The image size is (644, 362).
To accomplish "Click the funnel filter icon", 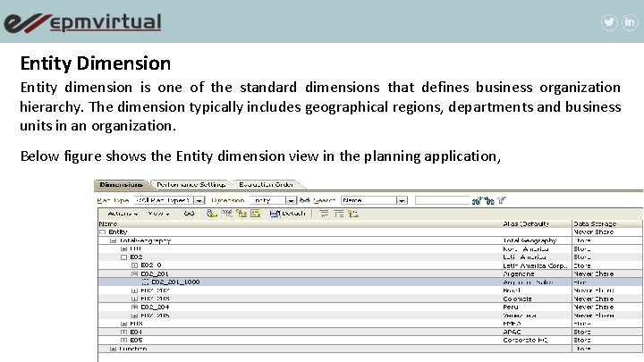I will [501, 200].
